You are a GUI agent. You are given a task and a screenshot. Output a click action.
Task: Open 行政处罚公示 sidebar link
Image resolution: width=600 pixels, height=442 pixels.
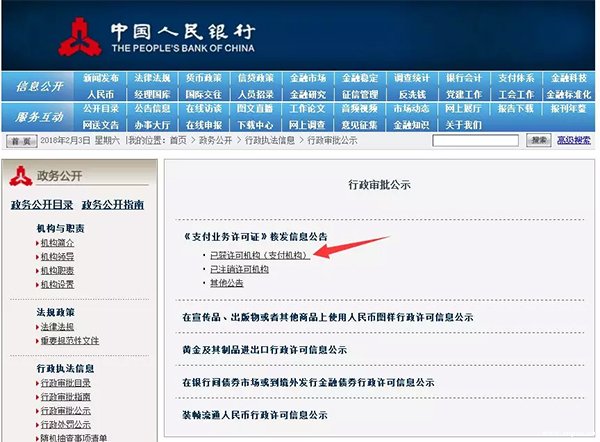point(66,424)
